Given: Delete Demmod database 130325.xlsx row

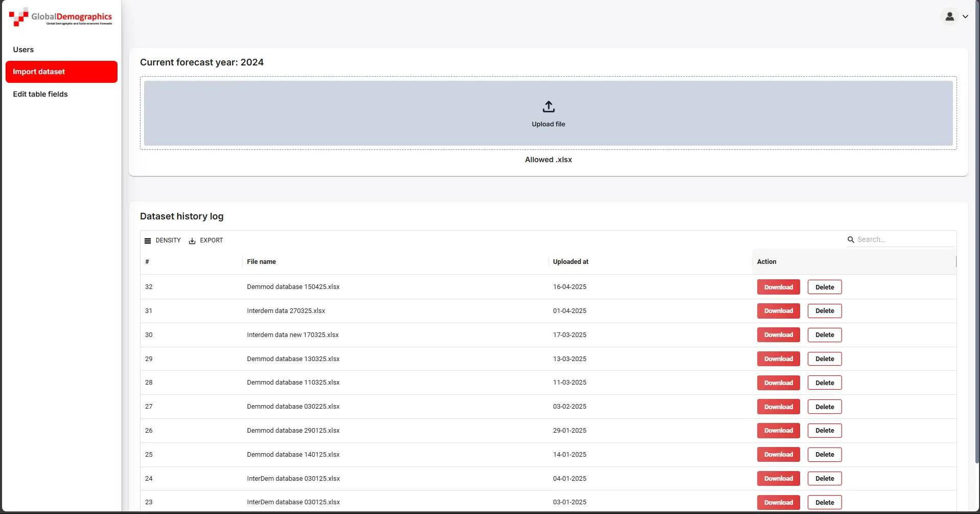Looking at the screenshot, I should (824, 359).
